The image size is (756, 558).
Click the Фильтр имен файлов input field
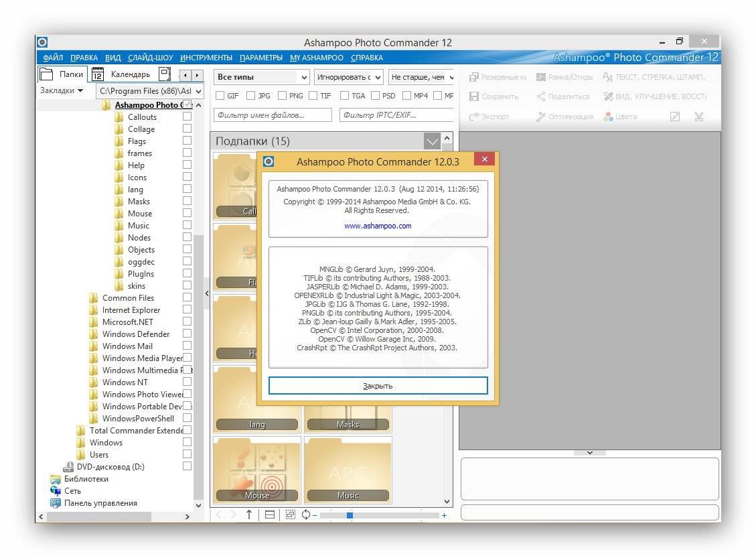click(x=273, y=115)
